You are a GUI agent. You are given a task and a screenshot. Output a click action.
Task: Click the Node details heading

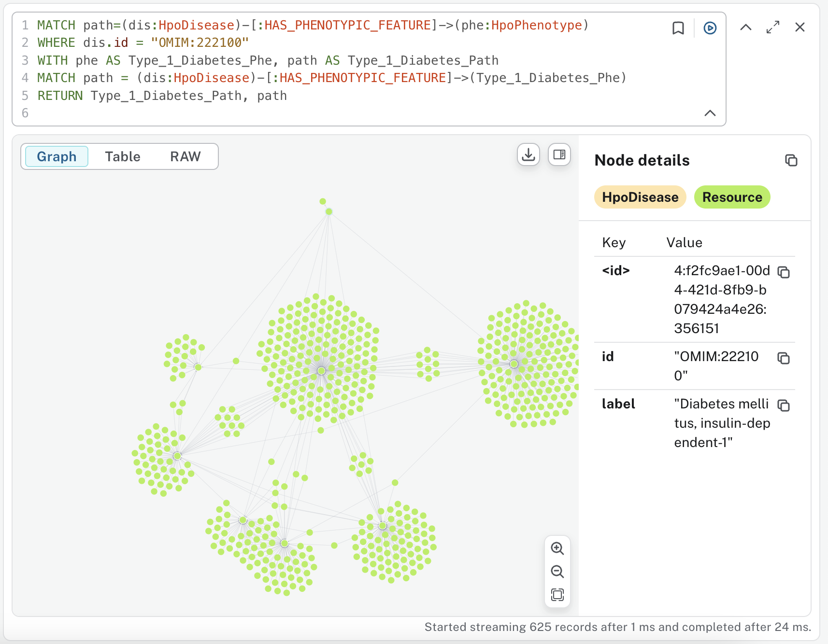coord(642,160)
